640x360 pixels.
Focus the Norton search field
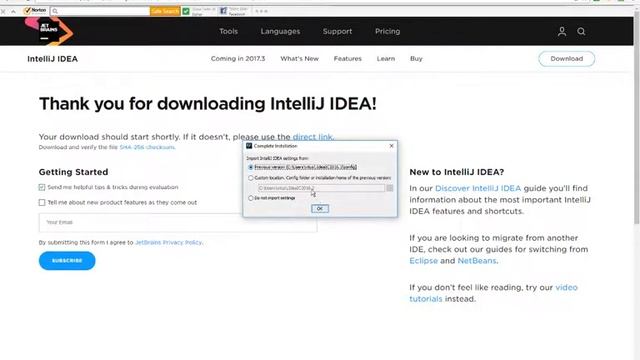[x=100, y=11]
